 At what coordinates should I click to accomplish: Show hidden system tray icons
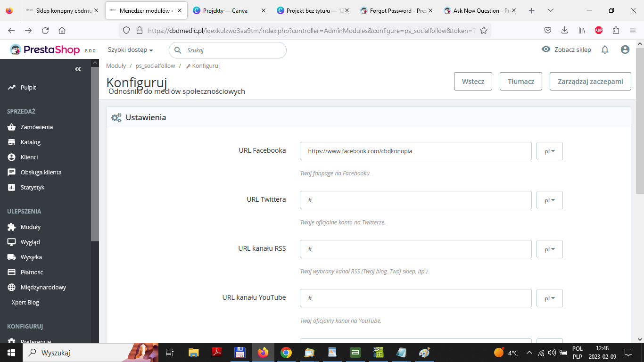pos(529,353)
